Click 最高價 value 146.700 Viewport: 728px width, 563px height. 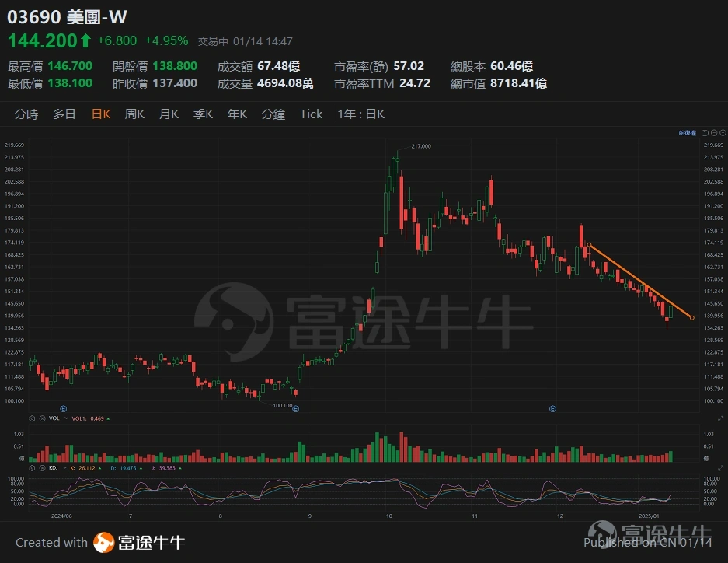click(70, 66)
